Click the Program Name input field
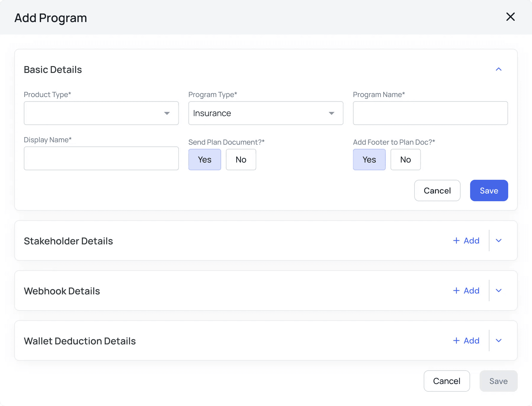 [x=430, y=113]
